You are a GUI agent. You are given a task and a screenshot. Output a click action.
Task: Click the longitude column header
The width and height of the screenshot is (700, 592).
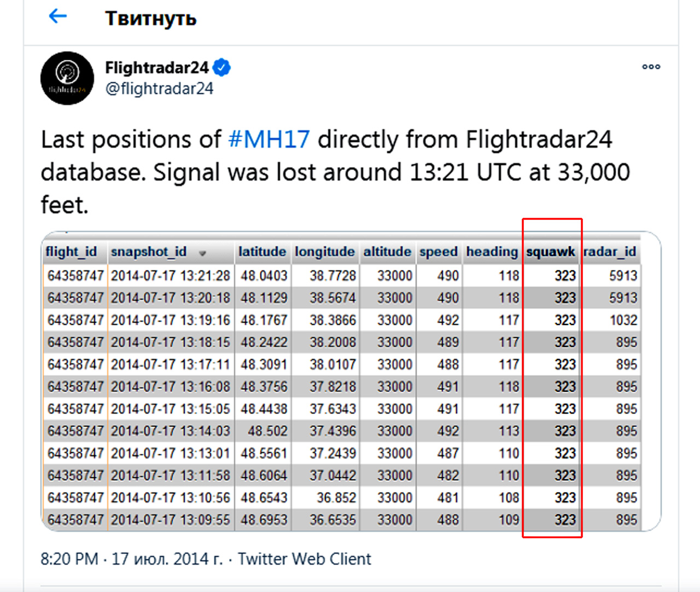(x=325, y=252)
